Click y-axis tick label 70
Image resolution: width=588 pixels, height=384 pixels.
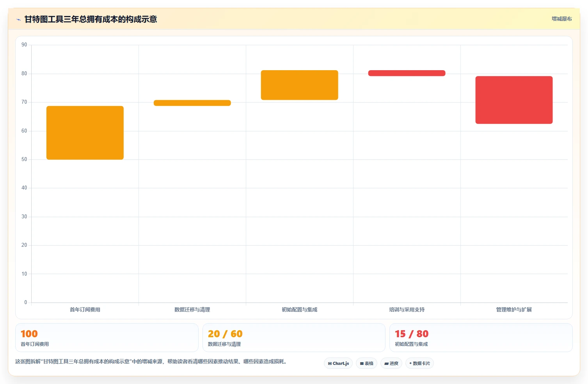pyautogui.click(x=24, y=102)
